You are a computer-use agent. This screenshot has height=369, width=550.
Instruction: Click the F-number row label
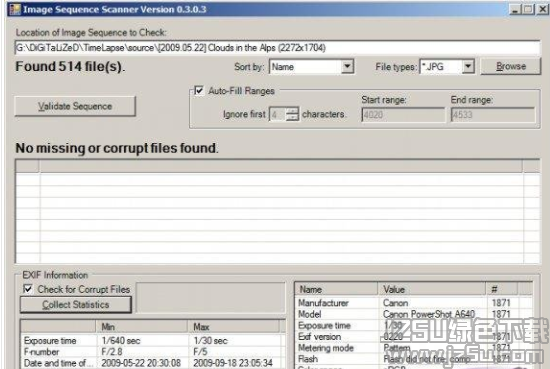point(41,351)
